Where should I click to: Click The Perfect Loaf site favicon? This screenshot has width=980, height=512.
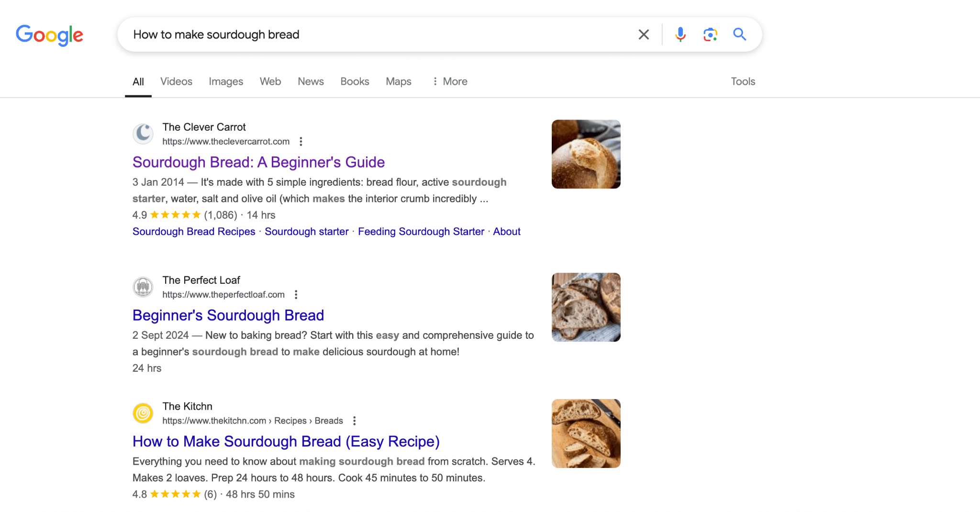143,287
